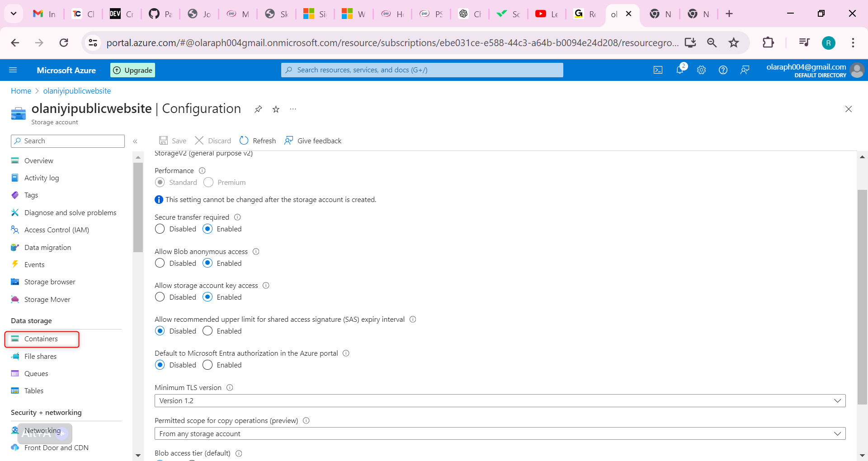Image resolution: width=868 pixels, height=461 pixels.
Task: Reload the browser page
Action: point(64,42)
